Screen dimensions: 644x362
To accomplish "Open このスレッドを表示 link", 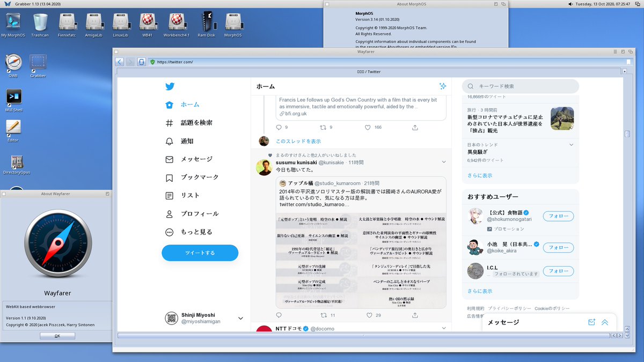I will (298, 141).
